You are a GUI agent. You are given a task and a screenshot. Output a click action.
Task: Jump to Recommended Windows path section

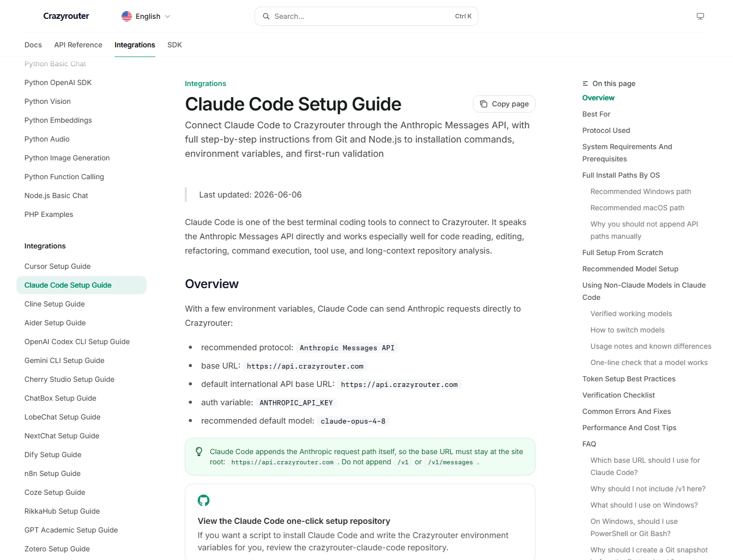(641, 191)
